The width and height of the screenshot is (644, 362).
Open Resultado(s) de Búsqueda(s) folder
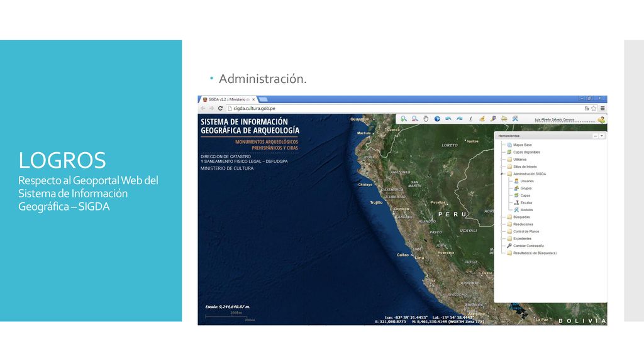(x=535, y=253)
